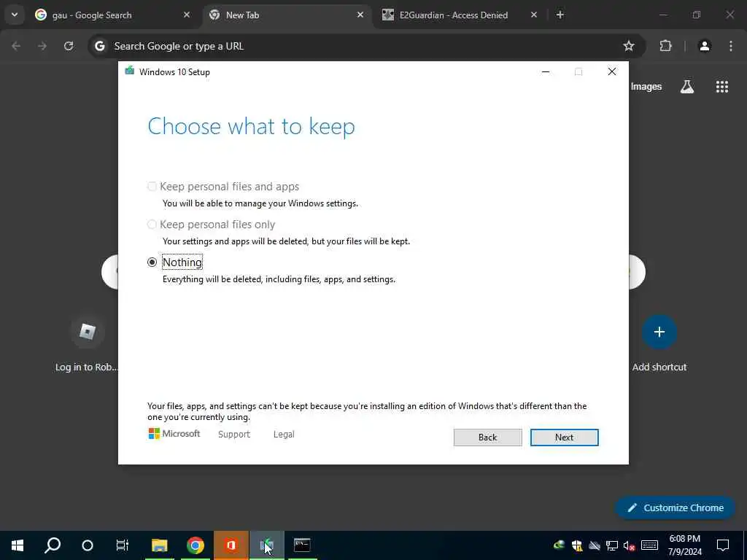Image resolution: width=747 pixels, height=560 pixels.
Task: Minimize the Windows 10 Setup window
Action: [x=546, y=72]
